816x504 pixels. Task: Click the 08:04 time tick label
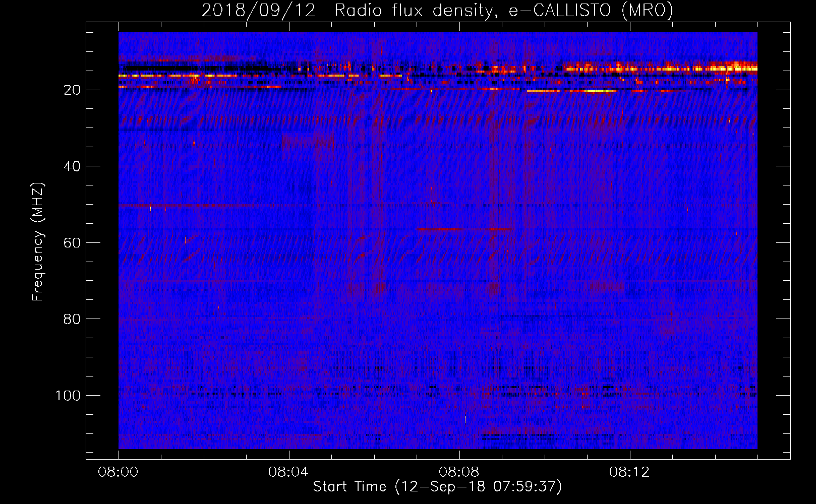tap(288, 472)
